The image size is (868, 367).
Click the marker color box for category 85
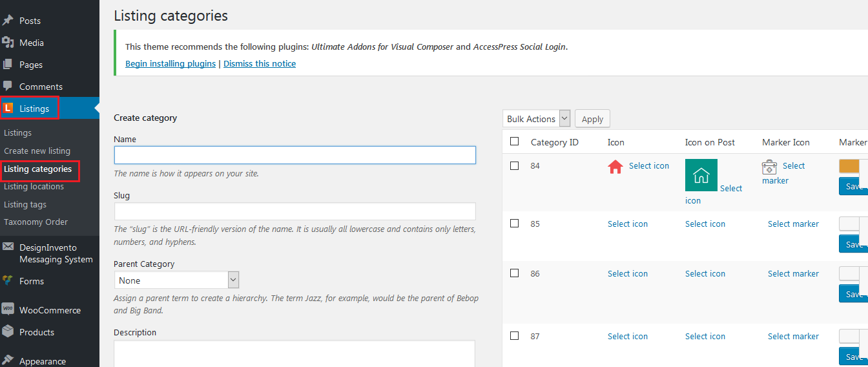tap(849, 224)
